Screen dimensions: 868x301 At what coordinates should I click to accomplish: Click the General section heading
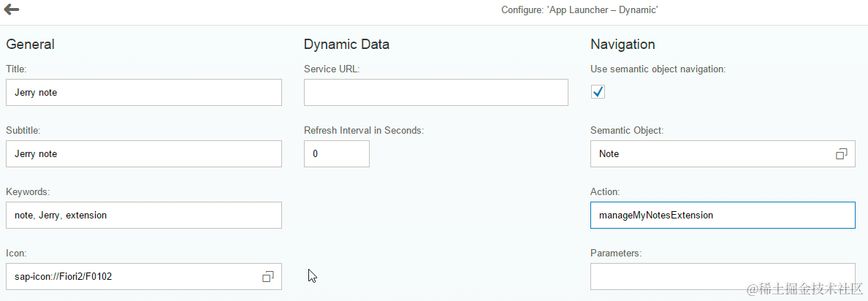(x=31, y=45)
